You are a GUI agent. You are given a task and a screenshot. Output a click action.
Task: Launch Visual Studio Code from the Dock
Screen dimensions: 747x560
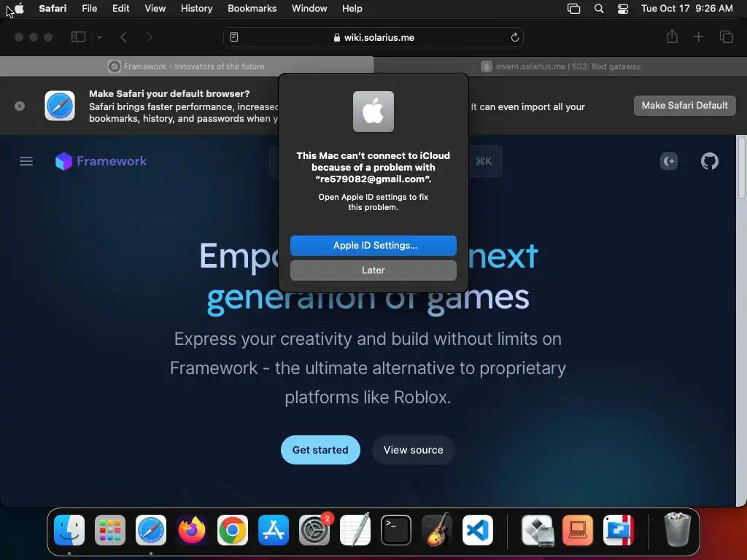pos(478,530)
